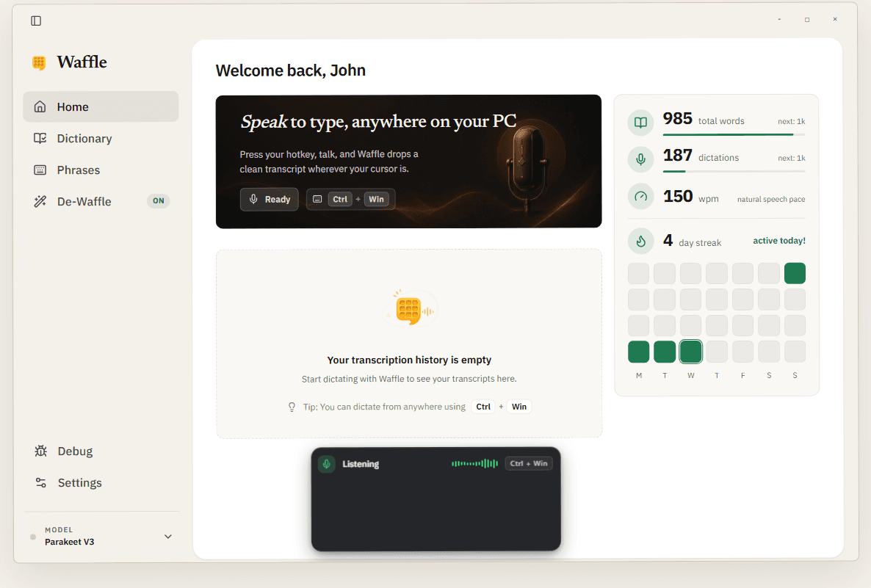Click the Waffle logo icon
Viewport: 871px width, 588px height.
click(39, 62)
